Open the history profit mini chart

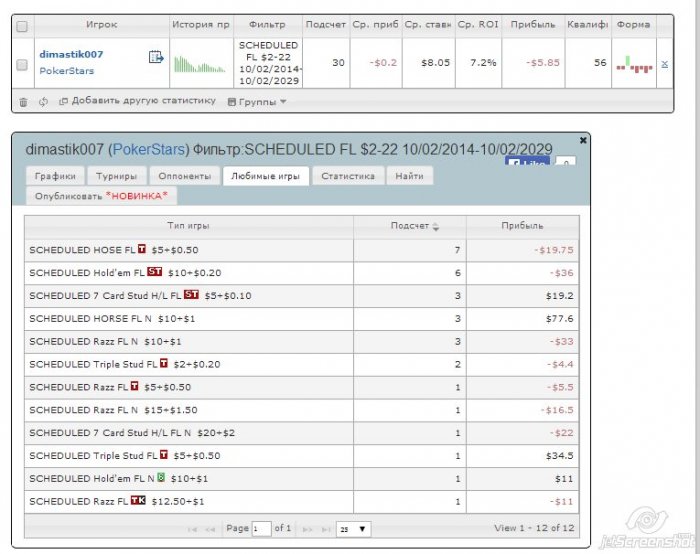[x=200, y=64]
